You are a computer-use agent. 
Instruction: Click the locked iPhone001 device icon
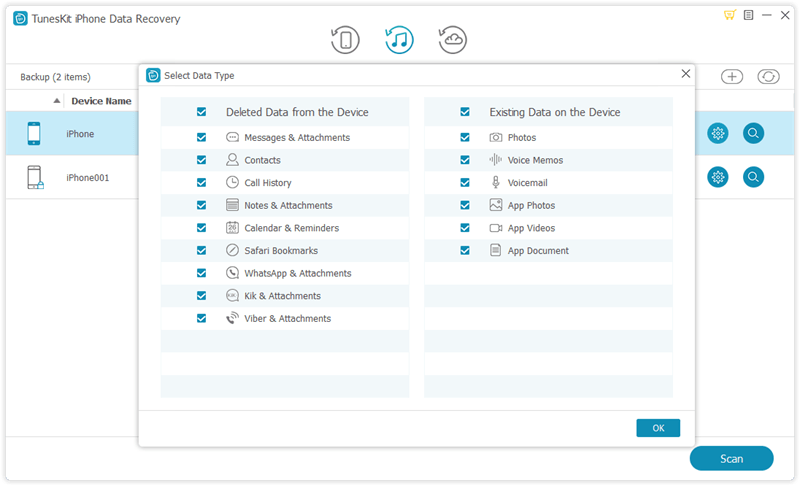(x=35, y=177)
